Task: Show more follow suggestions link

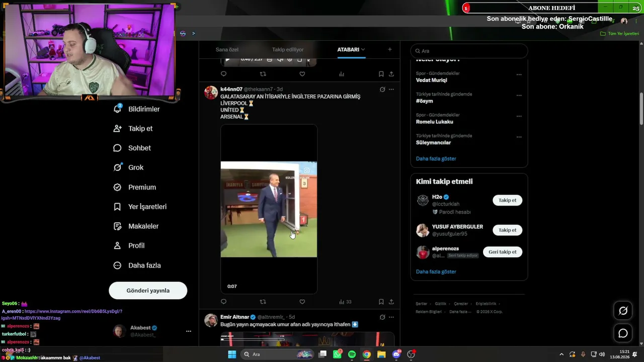Action: pyautogui.click(x=436, y=272)
